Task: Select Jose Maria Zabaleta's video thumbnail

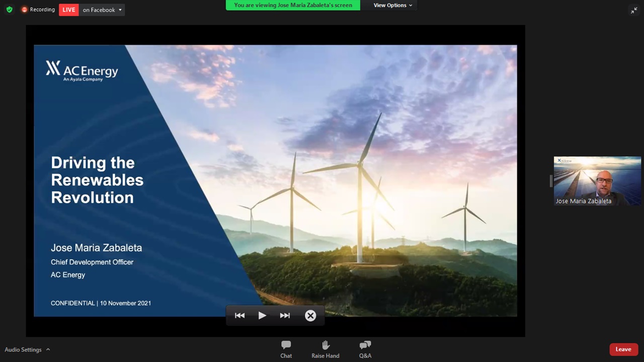Action: [x=597, y=180]
